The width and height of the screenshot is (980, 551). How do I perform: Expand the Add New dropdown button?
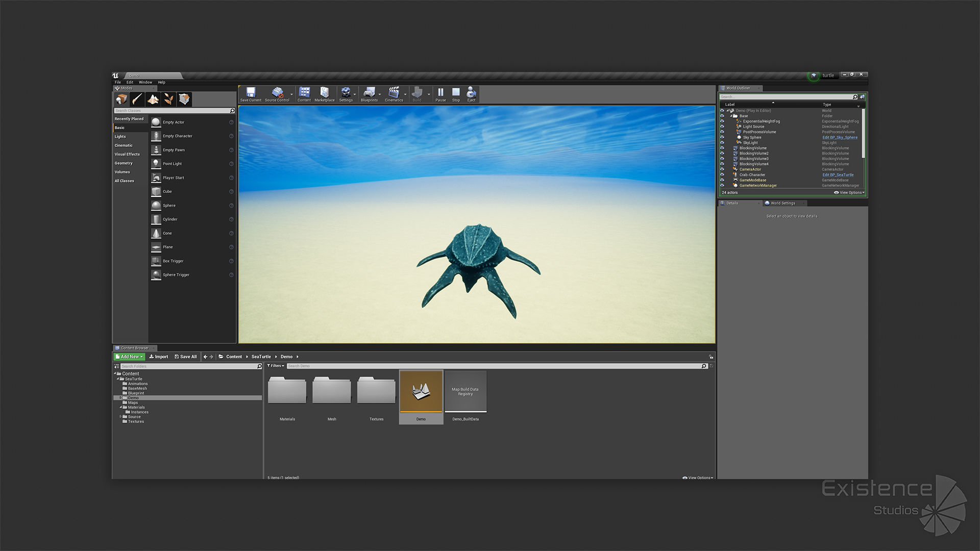tap(129, 357)
